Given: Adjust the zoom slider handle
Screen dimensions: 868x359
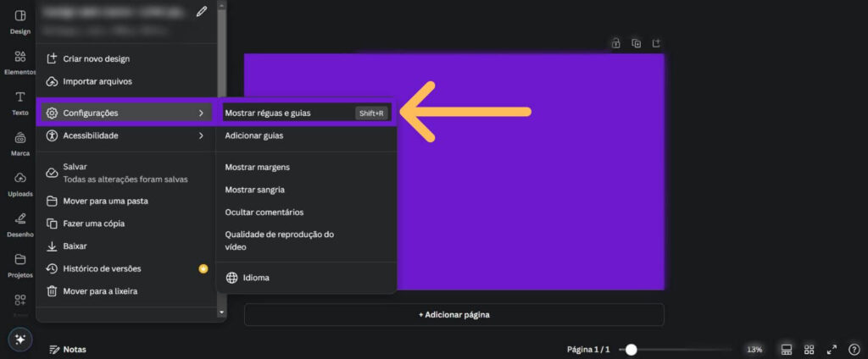Looking at the screenshot, I should 631,349.
